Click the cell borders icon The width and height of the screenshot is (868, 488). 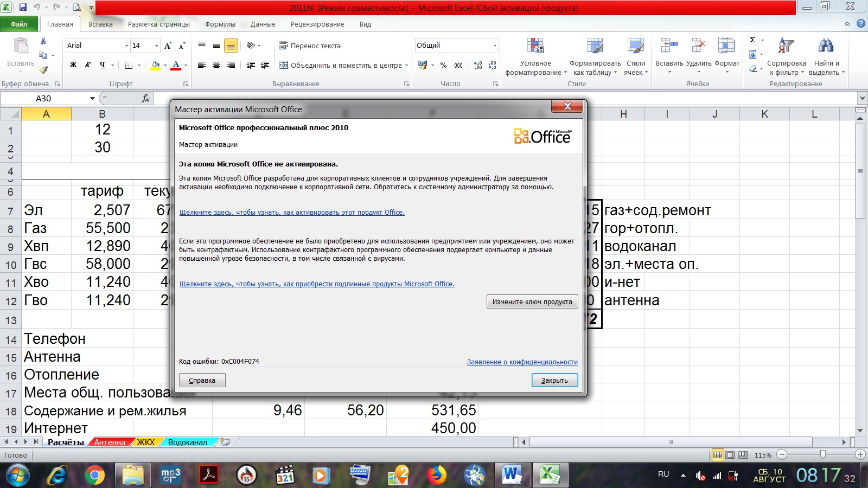coord(129,65)
